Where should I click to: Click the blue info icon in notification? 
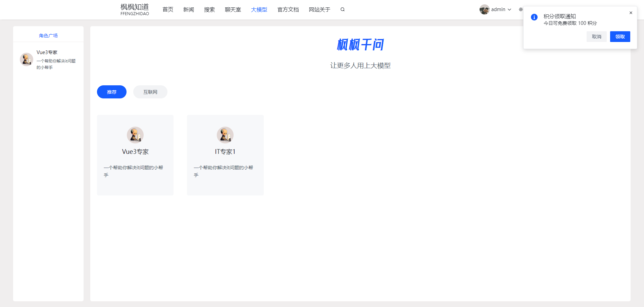(x=534, y=17)
